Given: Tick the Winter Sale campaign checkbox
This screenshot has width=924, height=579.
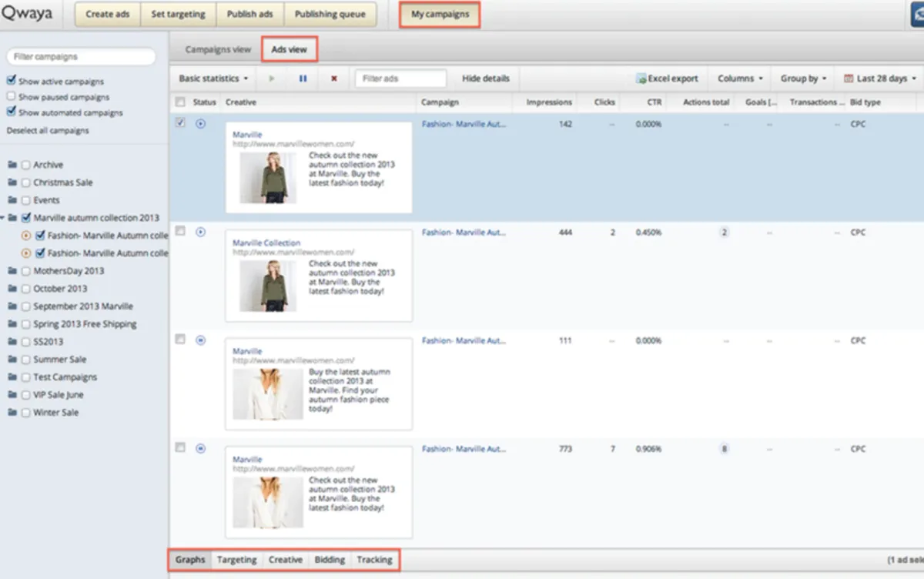Looking at the screenshot, I should (x=26, y=413).
